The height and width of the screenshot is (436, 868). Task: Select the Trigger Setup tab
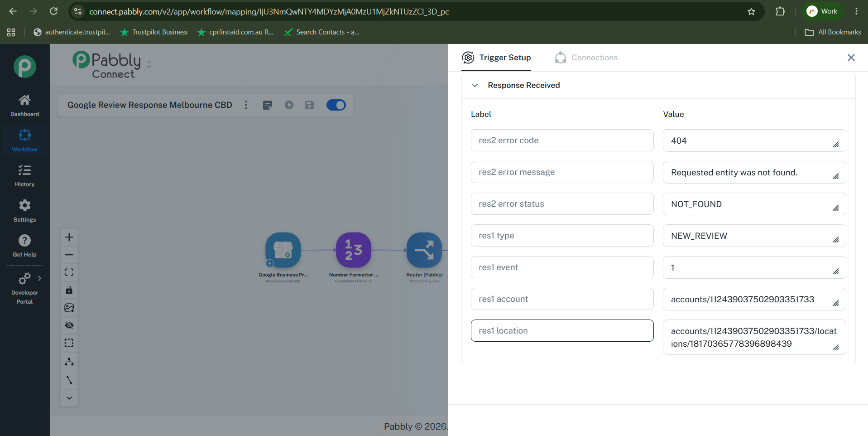coord(496,58)
